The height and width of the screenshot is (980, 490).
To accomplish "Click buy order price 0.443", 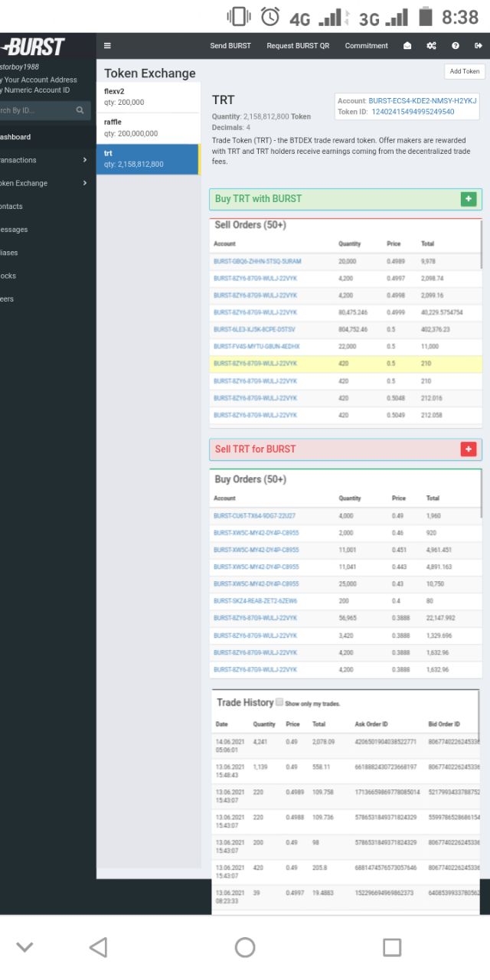I will pyautogui.click(x=399, y=567).
